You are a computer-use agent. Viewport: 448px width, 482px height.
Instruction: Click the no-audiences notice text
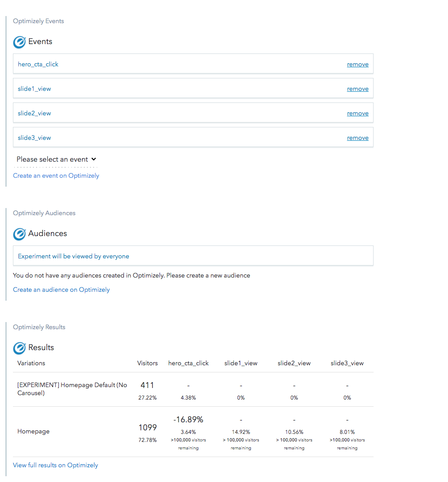tap(132, 275)
